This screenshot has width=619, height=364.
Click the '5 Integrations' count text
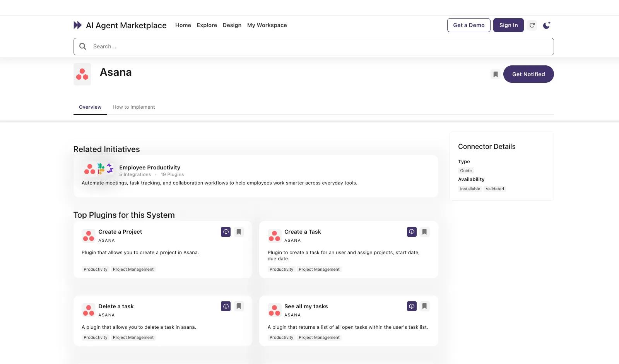click(x=135, y=174)
